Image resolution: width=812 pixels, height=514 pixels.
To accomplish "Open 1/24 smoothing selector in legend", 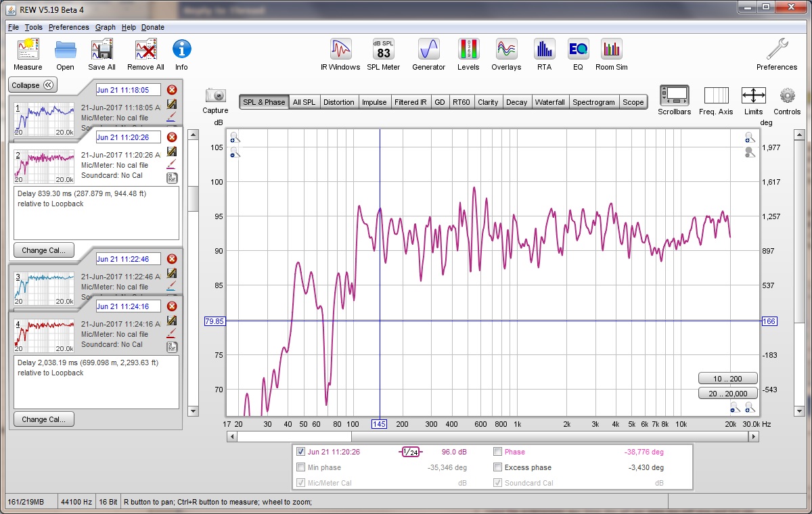I will 411,452.
